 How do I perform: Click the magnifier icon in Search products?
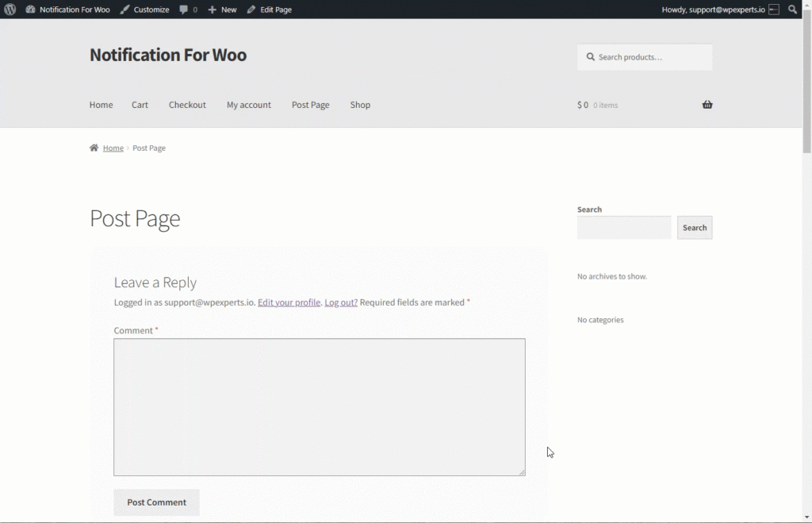pyautogui.click(x=590, y=57)
